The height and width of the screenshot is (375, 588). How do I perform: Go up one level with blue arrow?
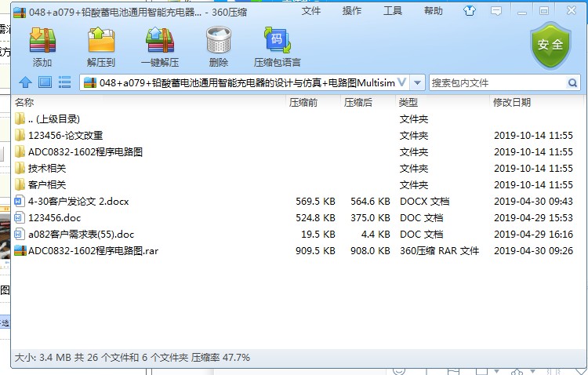coord(26,82)
